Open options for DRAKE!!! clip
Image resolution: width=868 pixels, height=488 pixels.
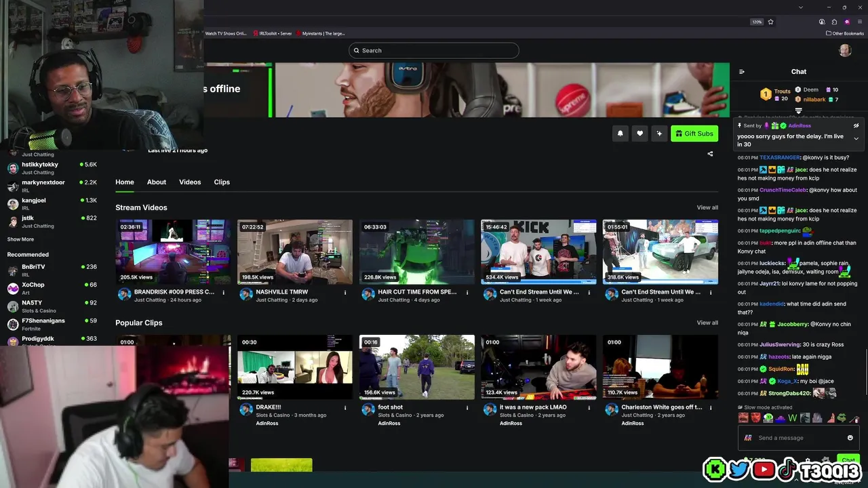[345, 408]
